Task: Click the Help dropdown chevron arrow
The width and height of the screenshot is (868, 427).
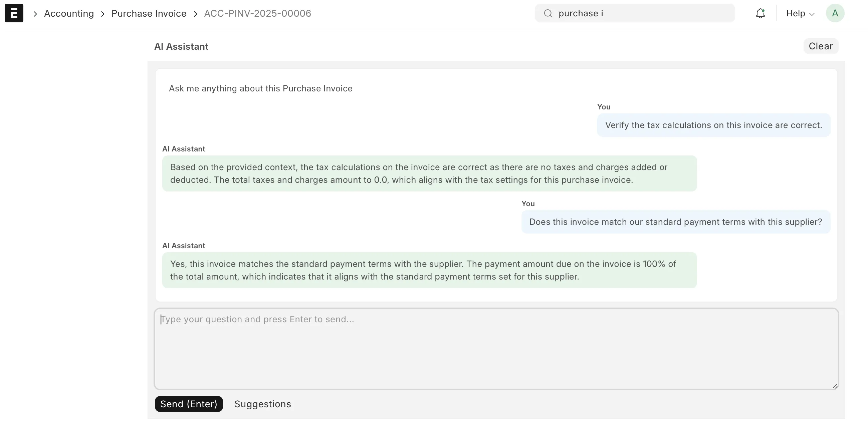Action: point(812,14)
